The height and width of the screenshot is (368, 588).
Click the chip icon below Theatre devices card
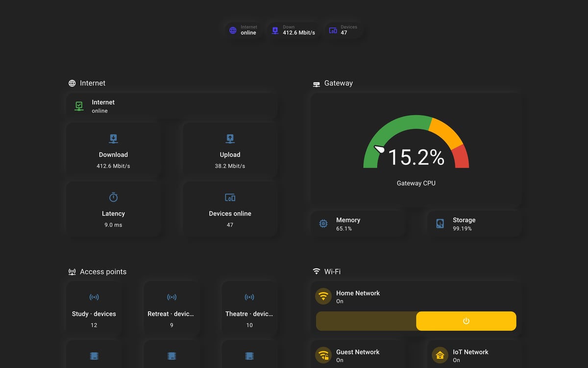pos(249,356)
